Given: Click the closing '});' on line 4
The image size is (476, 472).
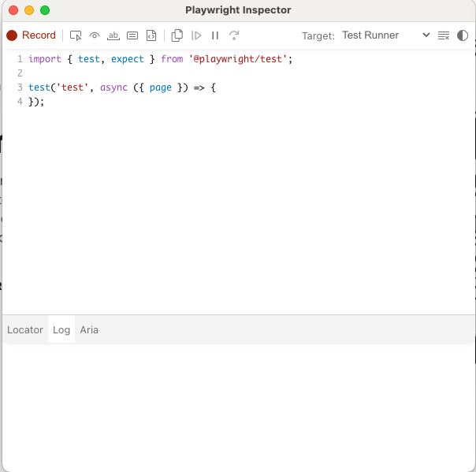Looking at the screenshot, I should tap(36, 102).
